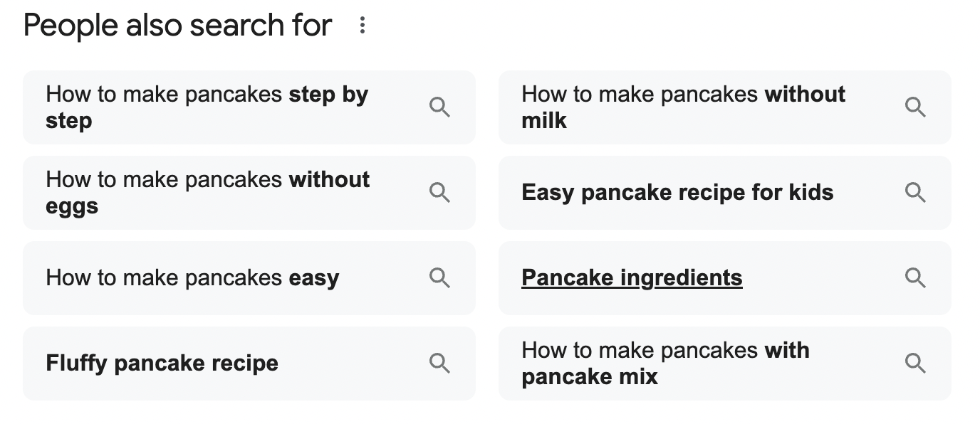This screenshot has height=424, width=980.
Task: Select the "Easy pancake recipe for kids" suggestion
Action: (677, 192)
